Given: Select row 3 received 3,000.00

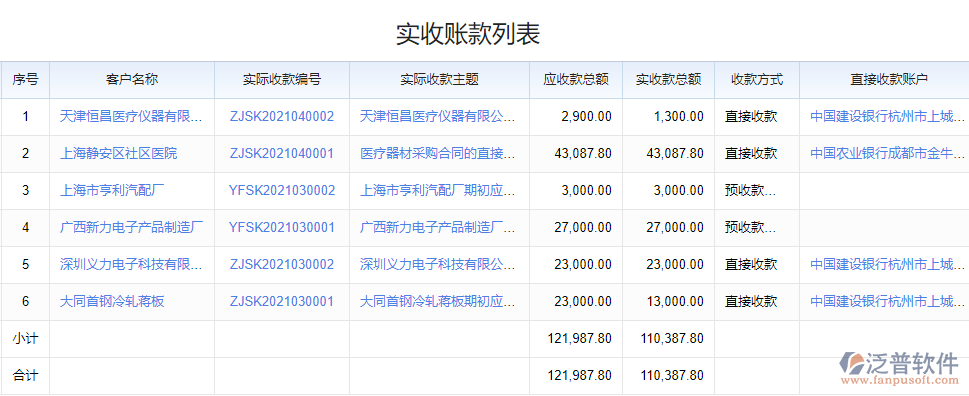Looking at the screenshot, I should pyautogui.click(x=679, y=190).
